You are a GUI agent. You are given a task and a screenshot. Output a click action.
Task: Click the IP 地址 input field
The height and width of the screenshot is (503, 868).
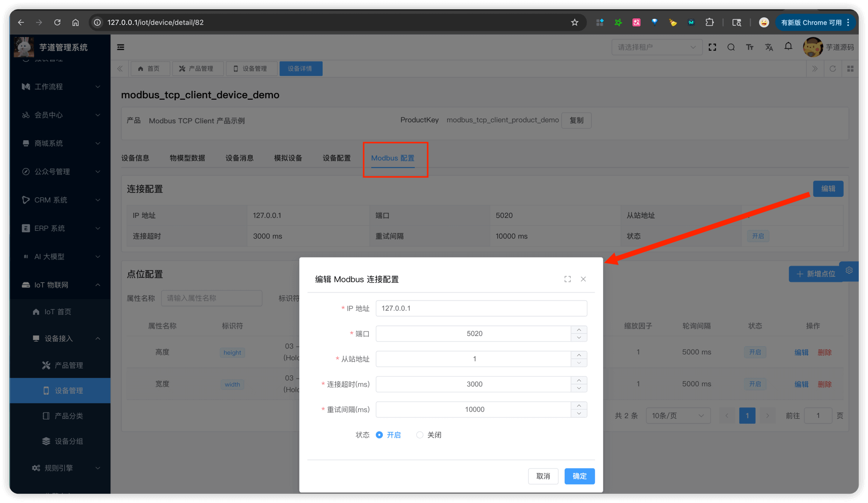tap(481, 308)
